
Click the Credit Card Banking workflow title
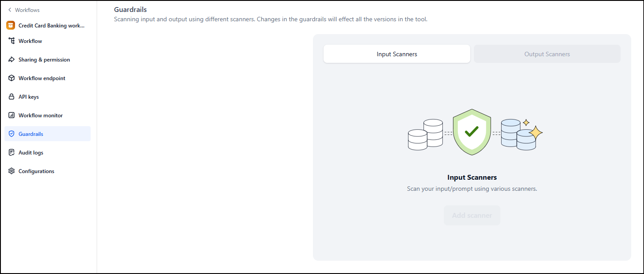point(51,26)
